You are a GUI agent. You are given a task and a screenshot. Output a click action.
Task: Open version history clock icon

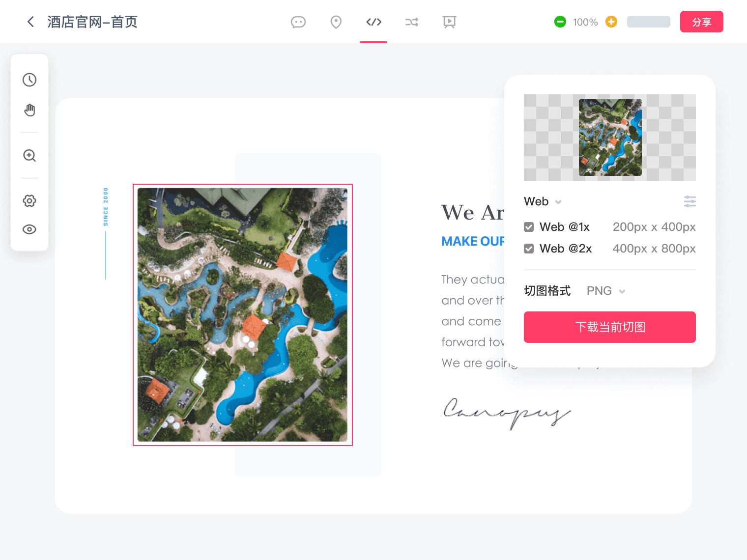coord(29,80)
